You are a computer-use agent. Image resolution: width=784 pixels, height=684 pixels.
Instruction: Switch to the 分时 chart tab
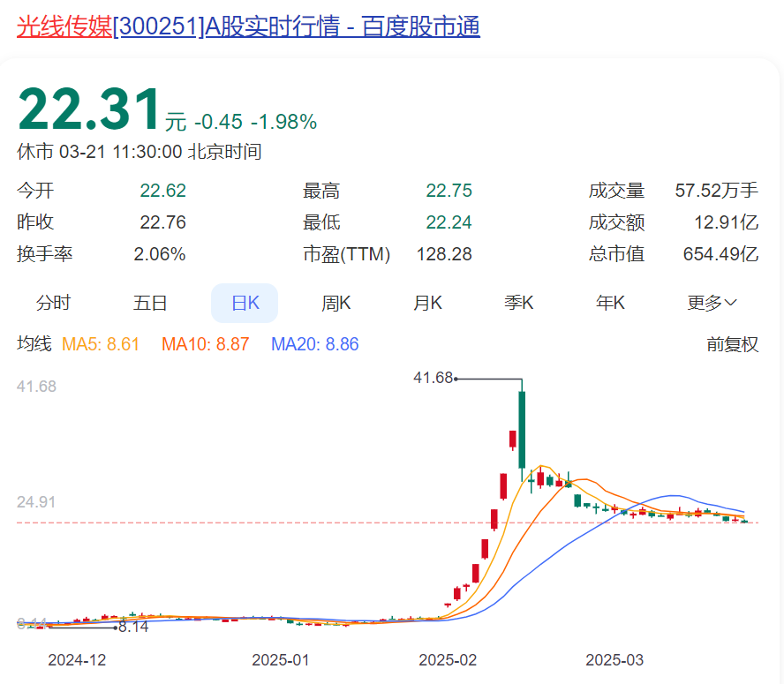pos(53,303)
